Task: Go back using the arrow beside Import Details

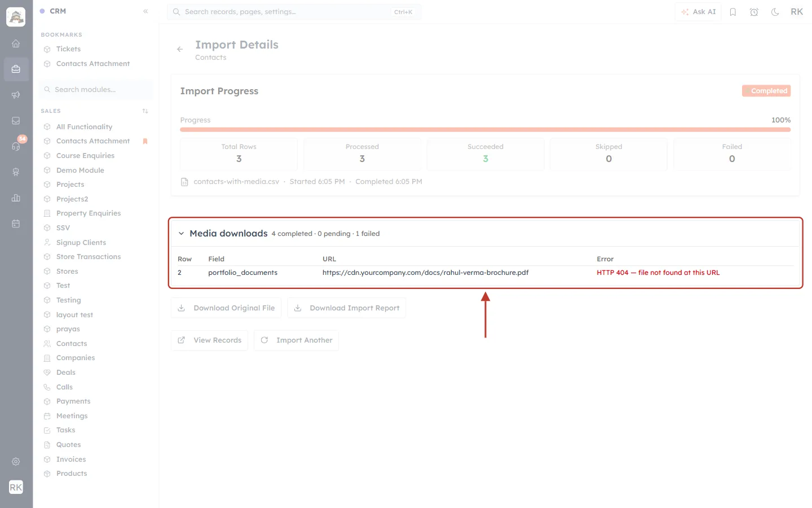Action: coord(180,49)
